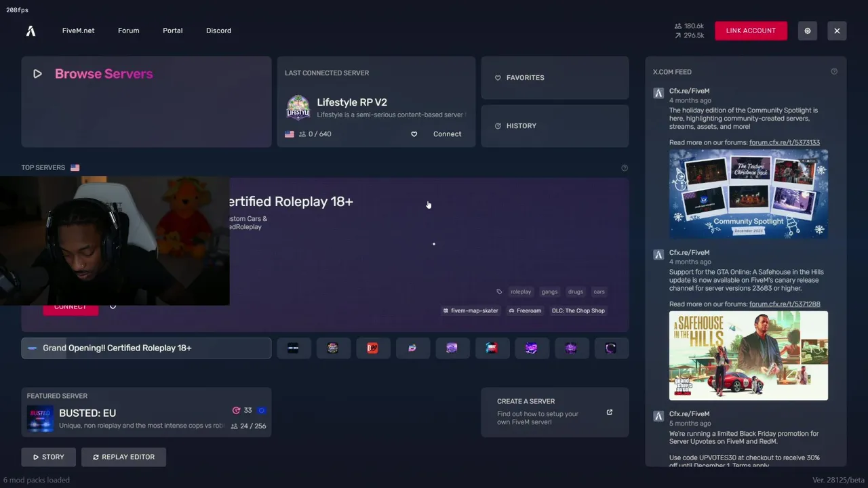Click the Cfx.re/FiveM avatar on Black Friday post
868x488 pixels.
pos(658,415)
